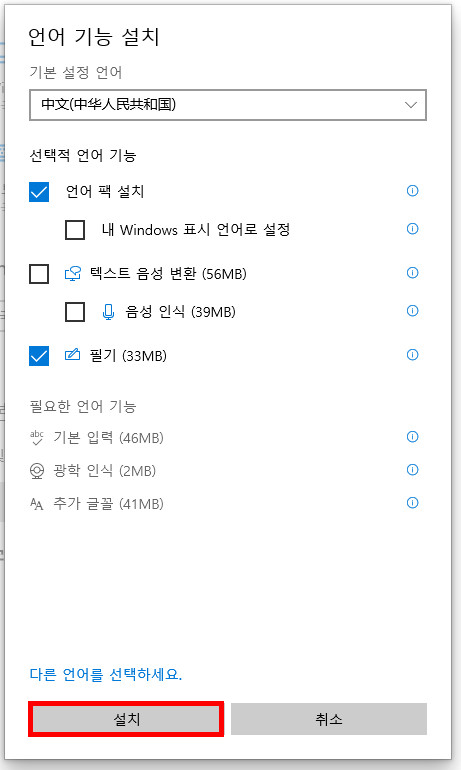
Task: Show info for 광학 인식 (2MB)
Action: (412, 470)
